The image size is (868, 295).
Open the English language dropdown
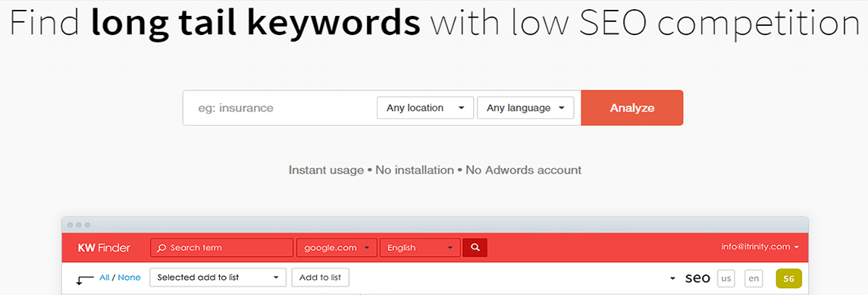coord(420,248)
